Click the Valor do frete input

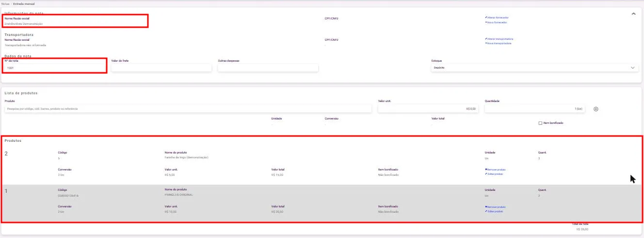tap(161, 68)
